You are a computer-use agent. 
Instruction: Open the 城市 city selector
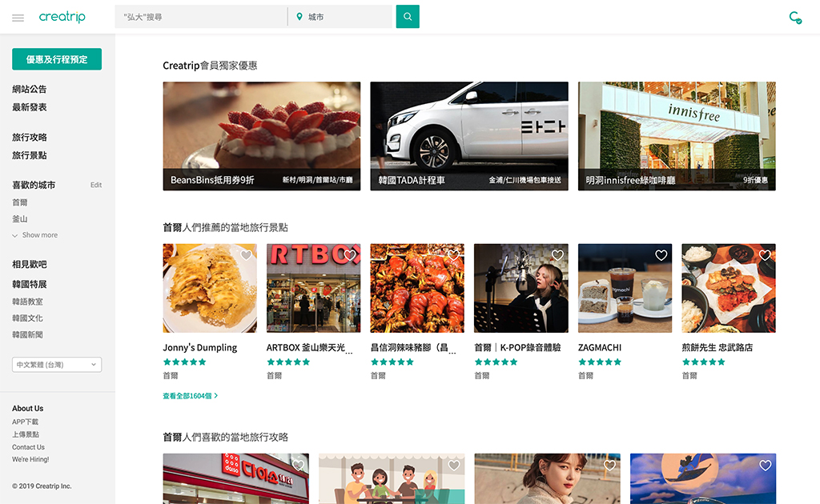coord(346,17)
